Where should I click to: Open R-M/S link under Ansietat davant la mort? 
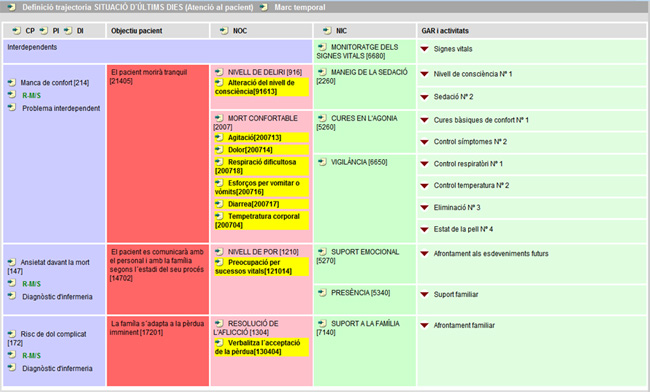(32, 283)
